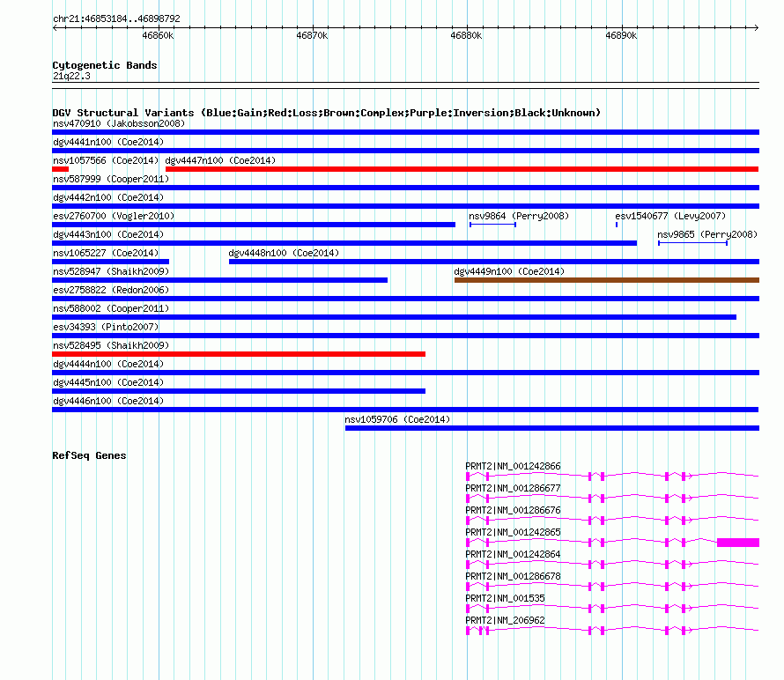Click the thin nsv9864 interval marker
The image size is (784, 680).
point(492,225)
